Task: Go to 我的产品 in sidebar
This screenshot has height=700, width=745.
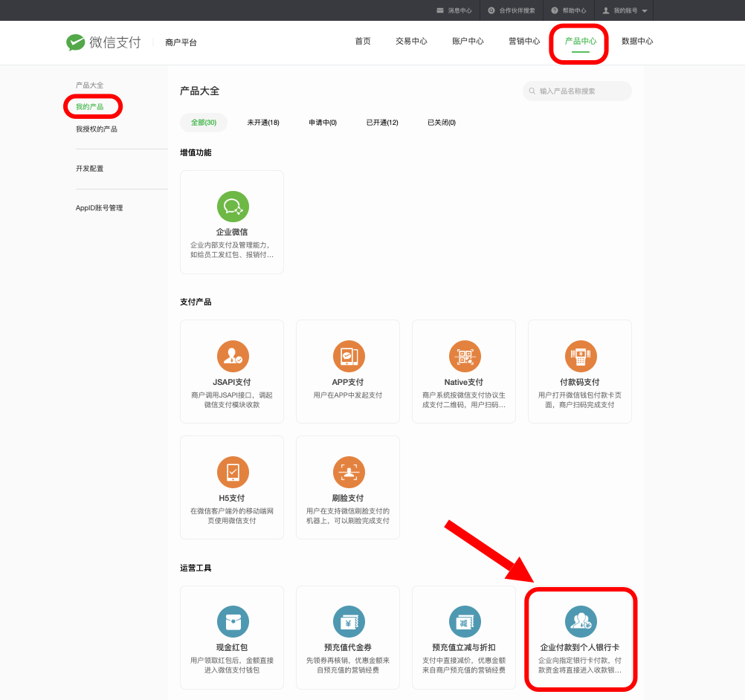Action: (x=90, y=107)
